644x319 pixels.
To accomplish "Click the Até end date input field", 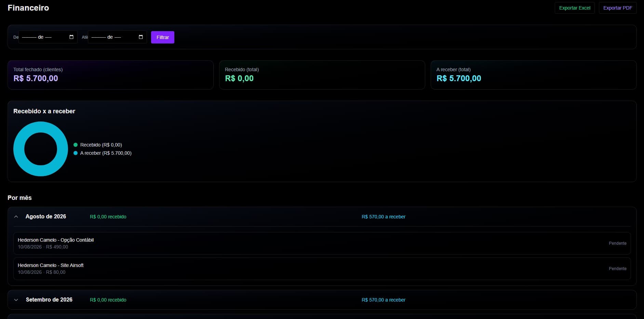I will [117, 37].
